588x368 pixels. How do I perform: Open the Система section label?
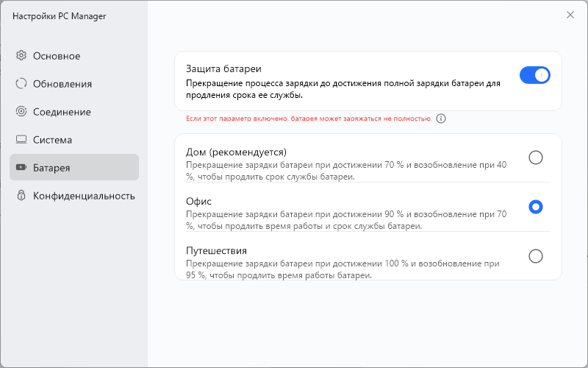(x=52, y=140)
